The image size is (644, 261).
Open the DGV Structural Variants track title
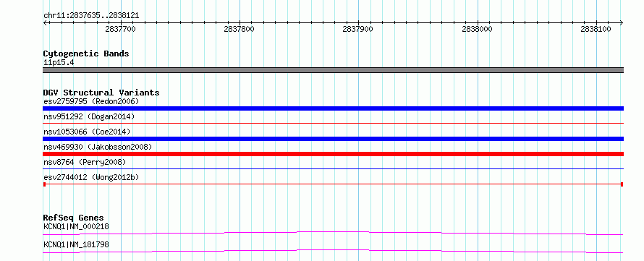click(101, 93)
